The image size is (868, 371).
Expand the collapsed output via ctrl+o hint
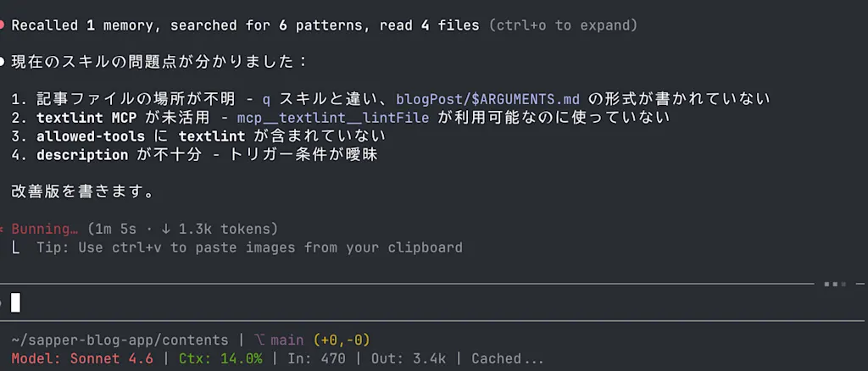(x=563, y=25)
